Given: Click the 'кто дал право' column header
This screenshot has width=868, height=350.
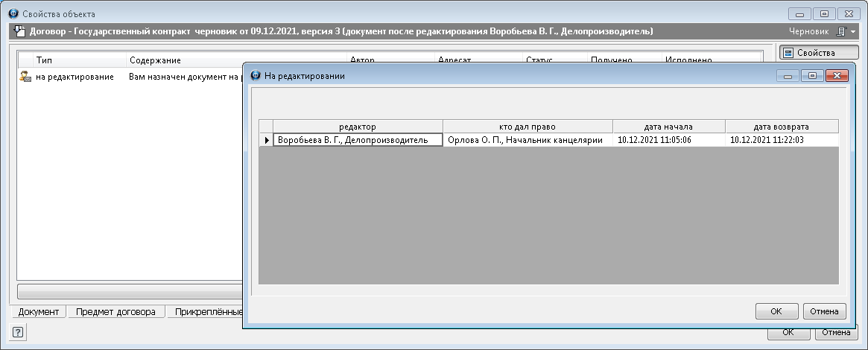Looking at the screenshot, I should pyautogui.click(x=528, y=127).
